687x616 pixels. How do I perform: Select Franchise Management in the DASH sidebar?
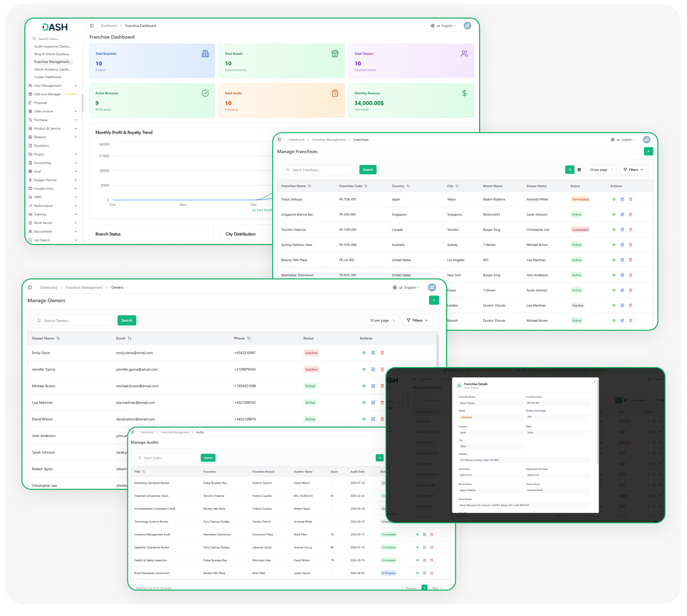click(x=53, y=62)
